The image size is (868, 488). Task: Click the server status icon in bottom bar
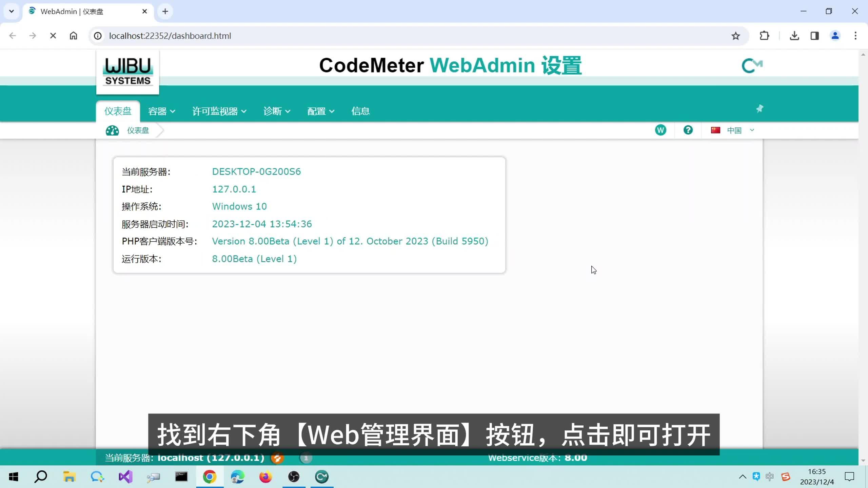click(277, 458)
